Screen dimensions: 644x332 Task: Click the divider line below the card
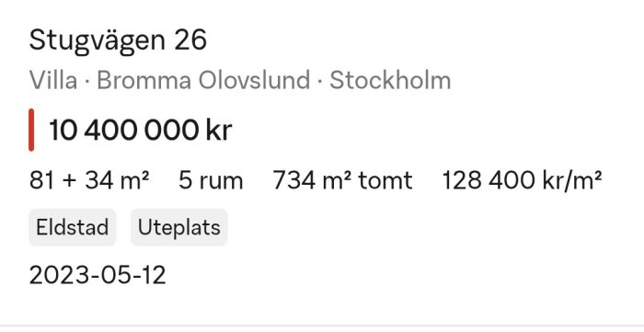tap(322, 326)
